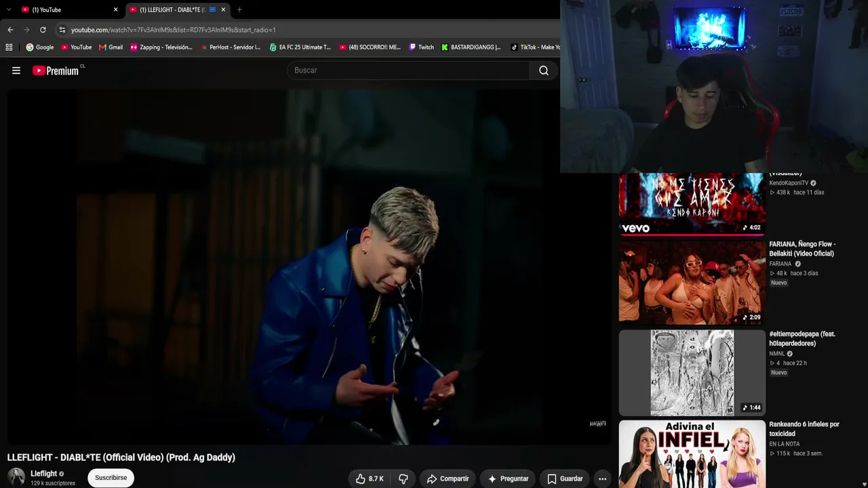Open the EA FC 25 Ultimate Team bookmark

coord(300,47)
